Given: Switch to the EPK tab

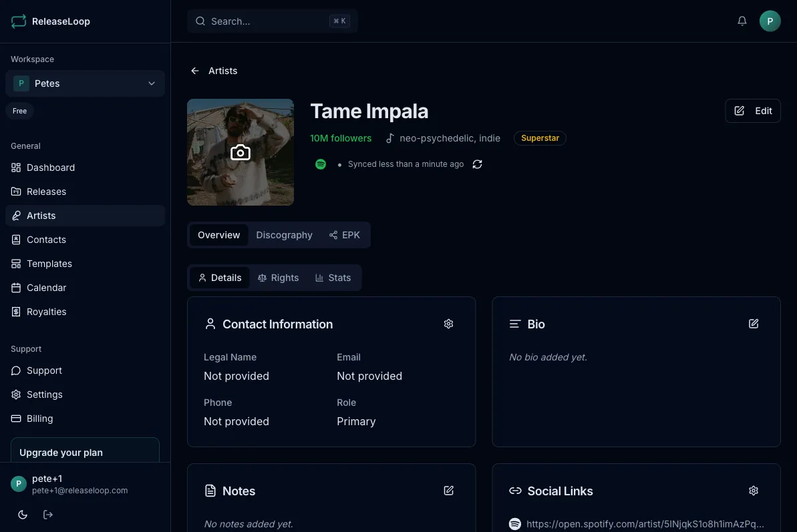Looking at the screenshot, I should tap(344, 235).
